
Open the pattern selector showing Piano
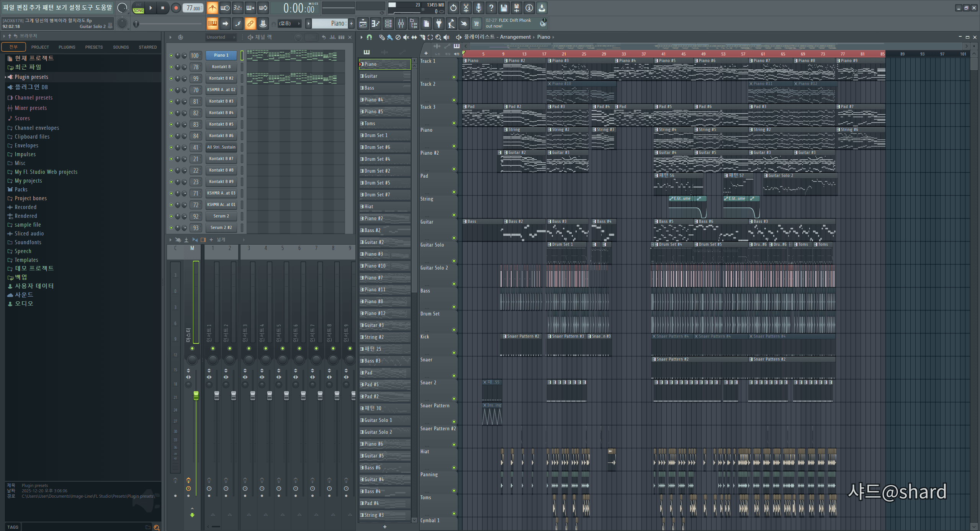pos(330,24)
